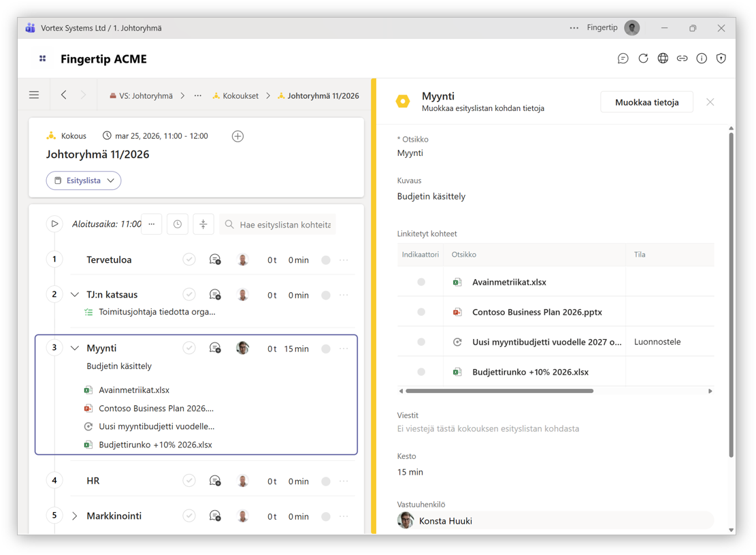Open the info icon in header
756x555 pixels.
click(x=702, y=59)
